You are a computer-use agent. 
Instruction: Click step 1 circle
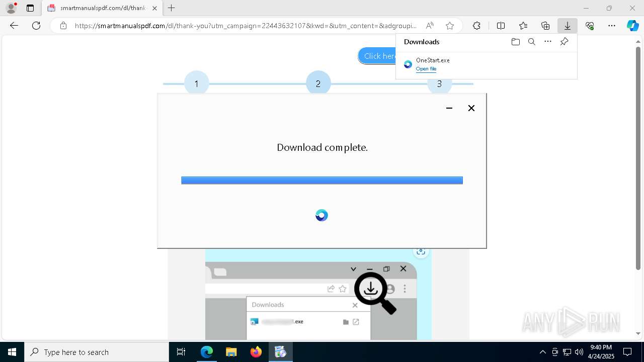coord(196,83)
